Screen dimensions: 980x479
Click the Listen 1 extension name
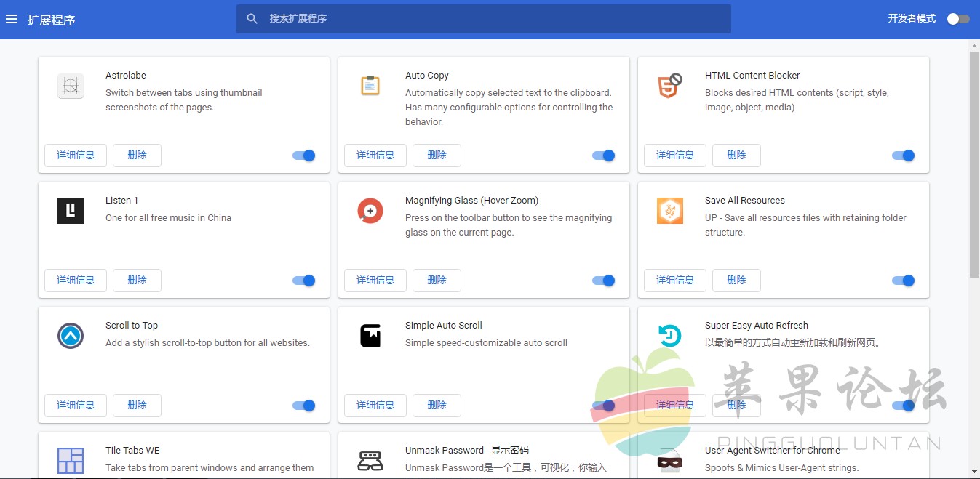(121, 201)
